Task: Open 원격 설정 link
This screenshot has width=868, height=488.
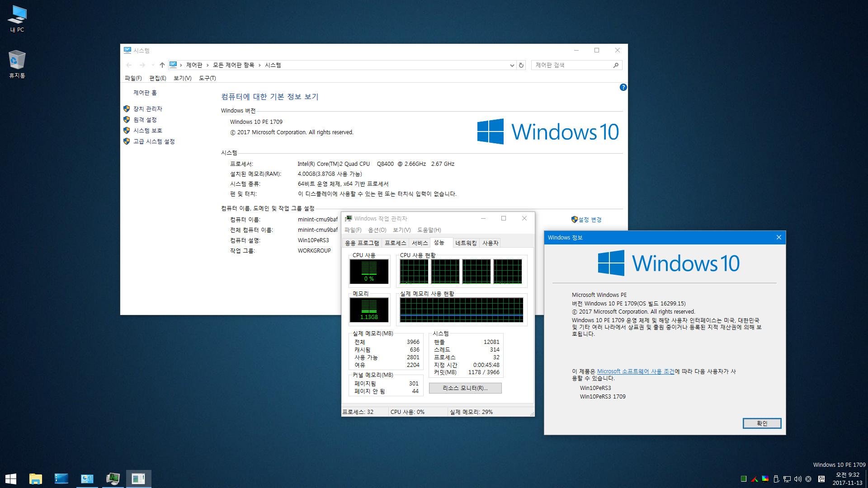Action: pos(145,120)
